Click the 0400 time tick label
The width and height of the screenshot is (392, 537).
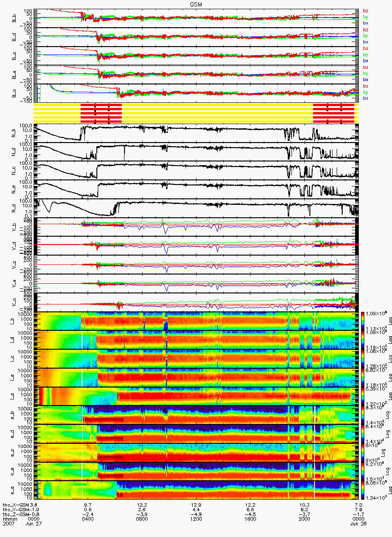click(x=88, y=519)
